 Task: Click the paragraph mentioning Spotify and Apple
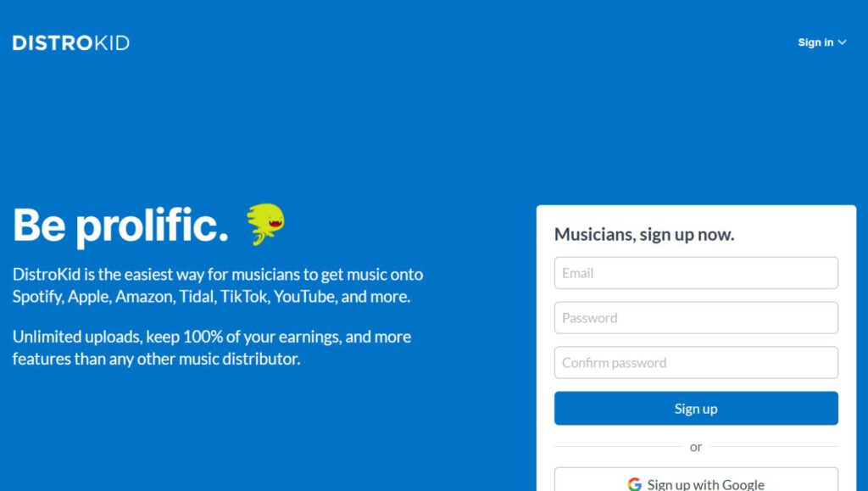218,286
